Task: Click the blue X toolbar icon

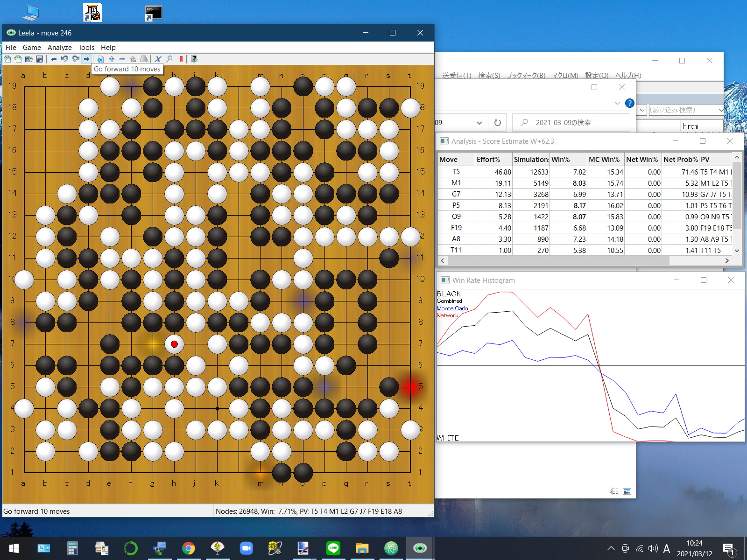Action: [x=158, y=59]
